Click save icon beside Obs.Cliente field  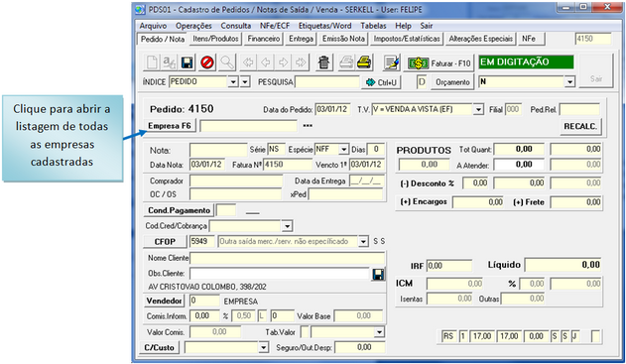click(378, 274)
